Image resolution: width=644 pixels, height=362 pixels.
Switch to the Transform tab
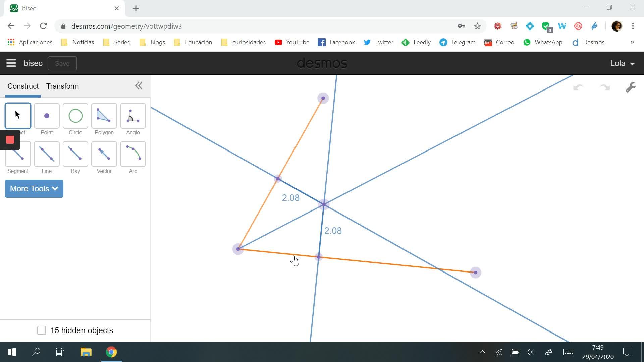pos(62,86)
